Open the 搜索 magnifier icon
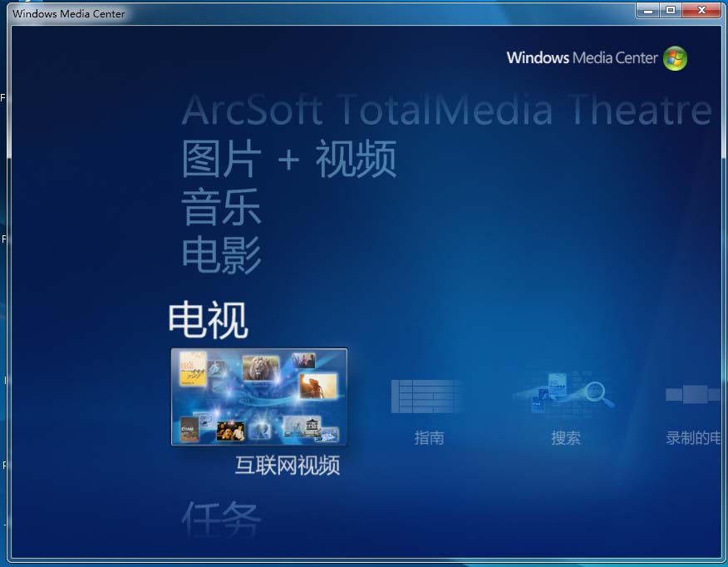The width and height of the screenshot is (728, 567). tap(564, 392)
